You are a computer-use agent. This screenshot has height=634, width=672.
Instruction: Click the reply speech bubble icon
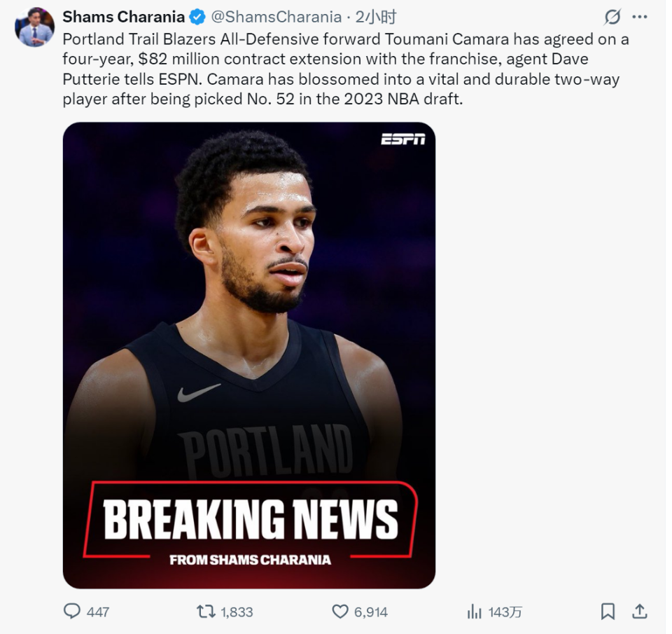point(72,612)
